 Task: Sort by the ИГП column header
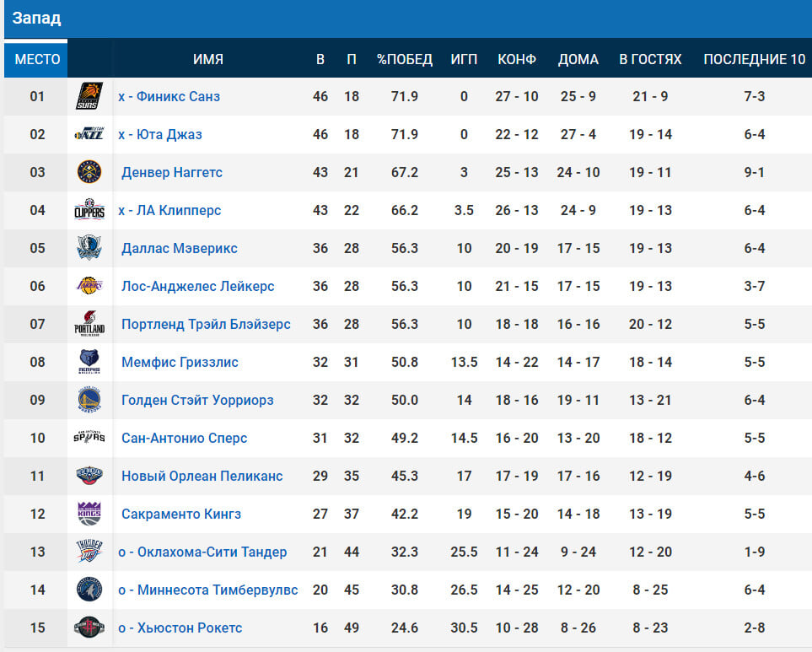click(464, 60)
